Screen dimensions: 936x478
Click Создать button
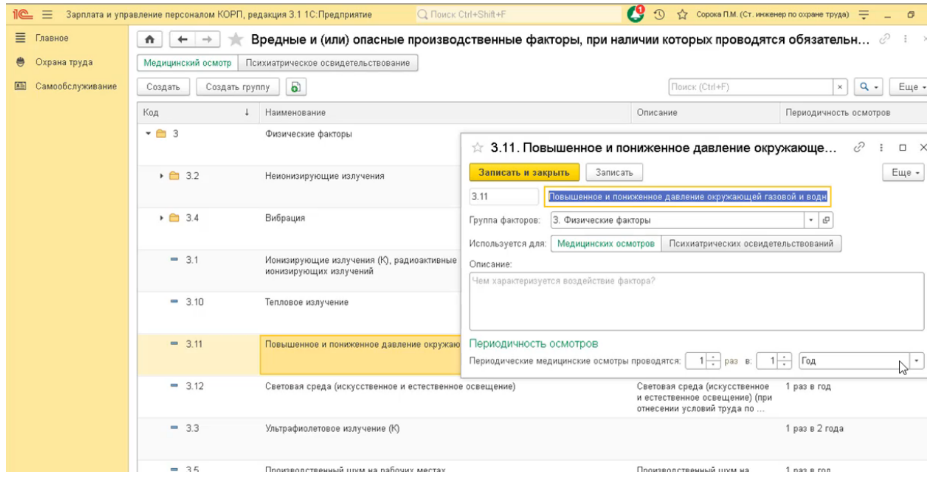point(163,87)
